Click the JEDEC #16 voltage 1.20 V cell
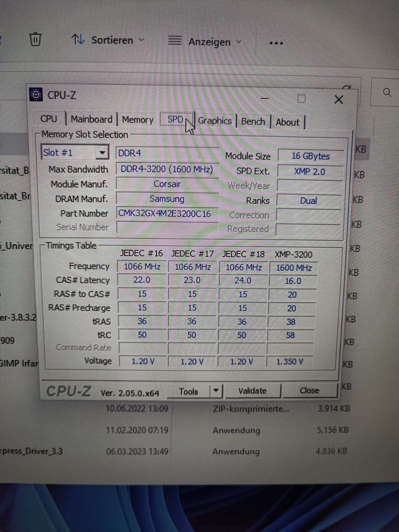 click(143, 361)
